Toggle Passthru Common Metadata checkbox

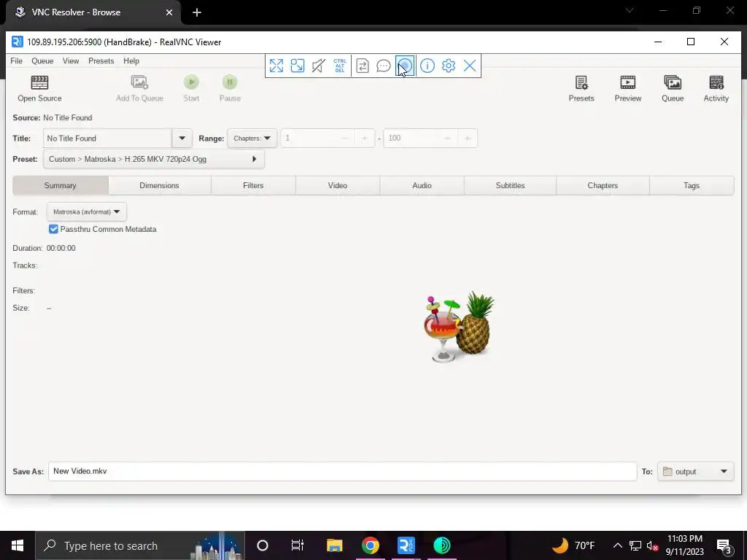pos(53,229)
